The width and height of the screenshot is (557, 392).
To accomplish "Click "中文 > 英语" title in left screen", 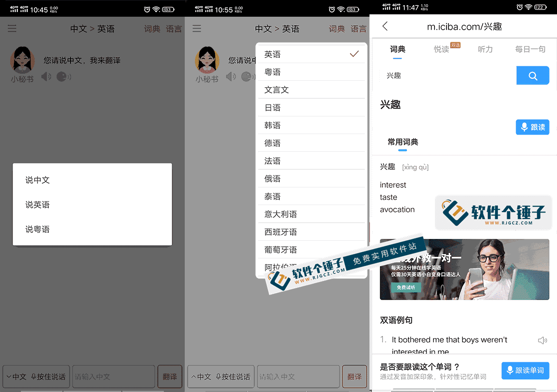I will (x=92, y=29).
